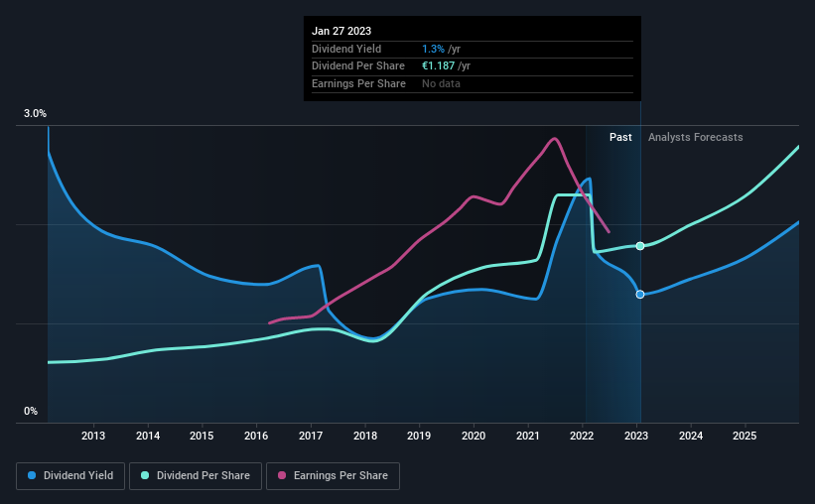Click the 1.3% dividend yield value

click(433, 49)
